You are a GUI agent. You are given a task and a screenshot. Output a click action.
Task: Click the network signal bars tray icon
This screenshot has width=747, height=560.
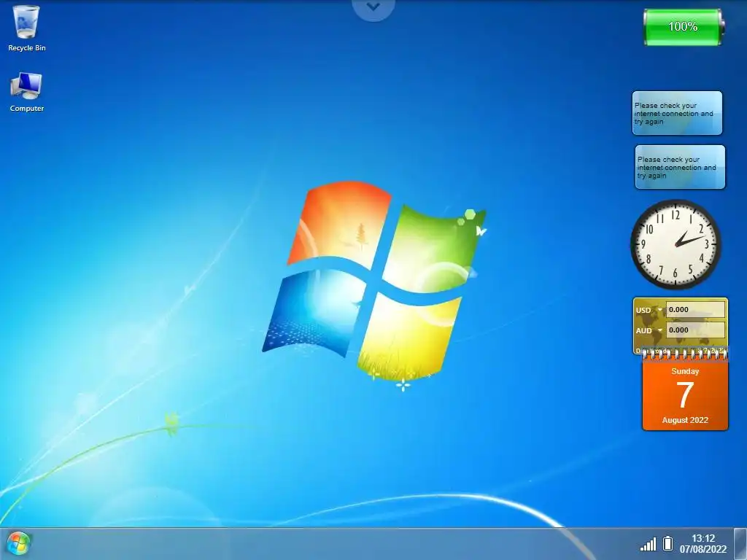648,544
